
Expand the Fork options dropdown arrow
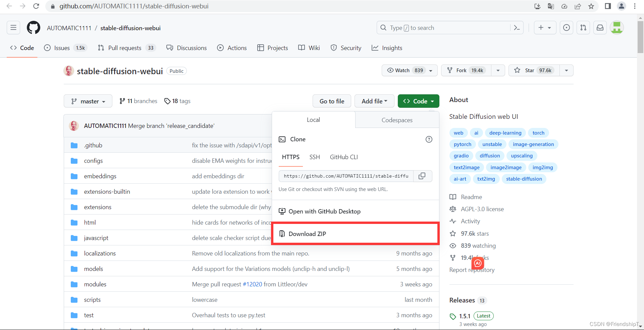click(x=498, y=70)
